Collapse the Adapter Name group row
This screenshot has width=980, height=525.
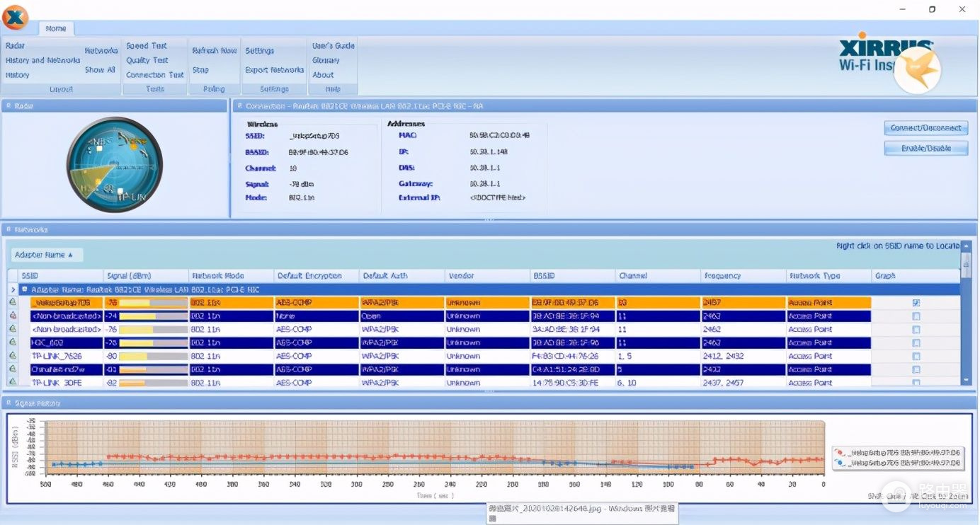[25, 289]
